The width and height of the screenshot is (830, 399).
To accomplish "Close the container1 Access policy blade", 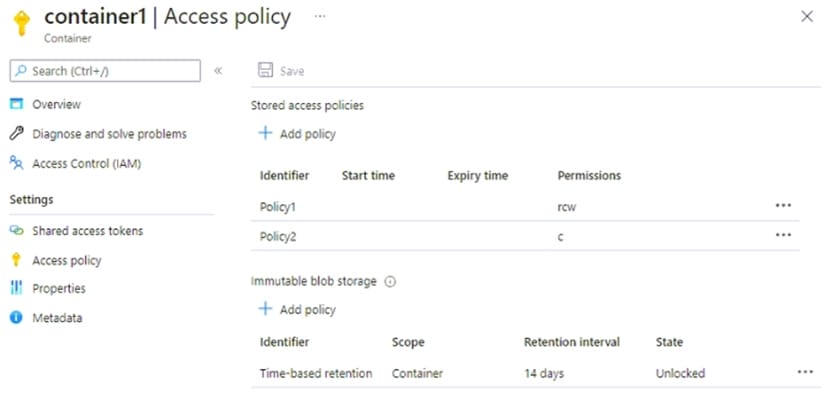I will [x=807, y=17].
